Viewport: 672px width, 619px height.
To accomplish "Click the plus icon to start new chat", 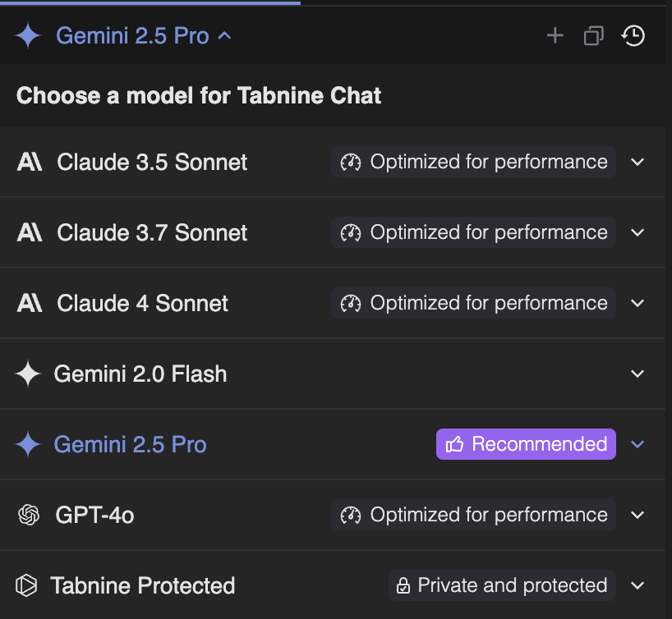I will tap(555, 35).
